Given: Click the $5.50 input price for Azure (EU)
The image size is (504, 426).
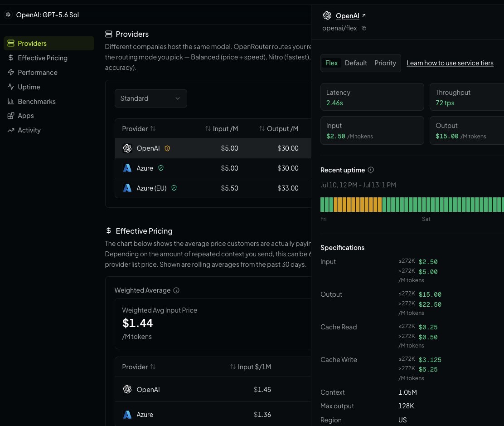Looking at the screenshot, I should tap(229, 188).
